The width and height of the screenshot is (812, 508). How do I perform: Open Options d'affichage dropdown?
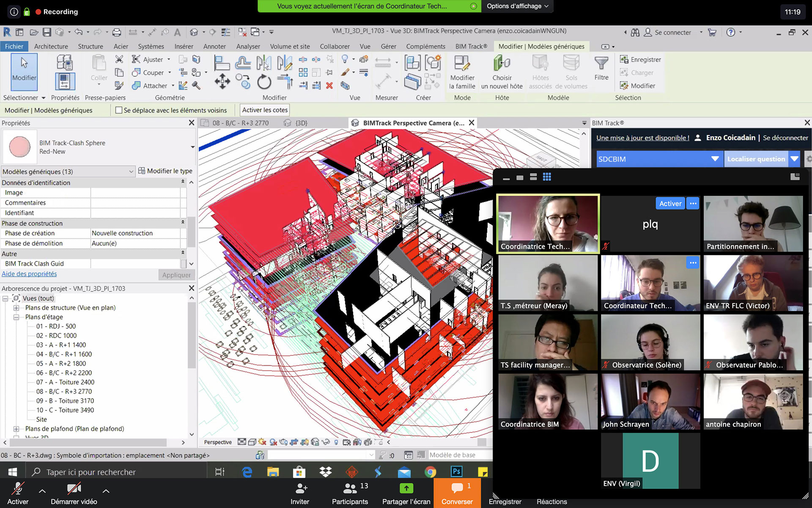(x=517, y=6)
